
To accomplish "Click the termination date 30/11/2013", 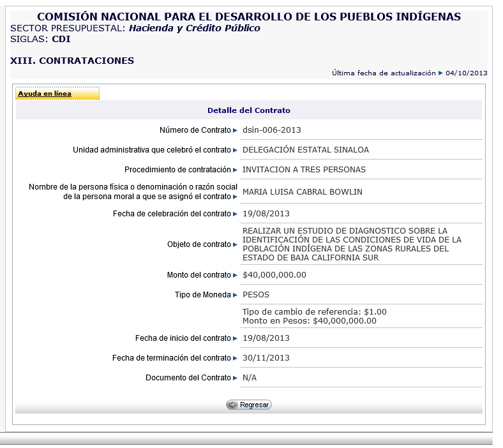I will coord(266,358).
